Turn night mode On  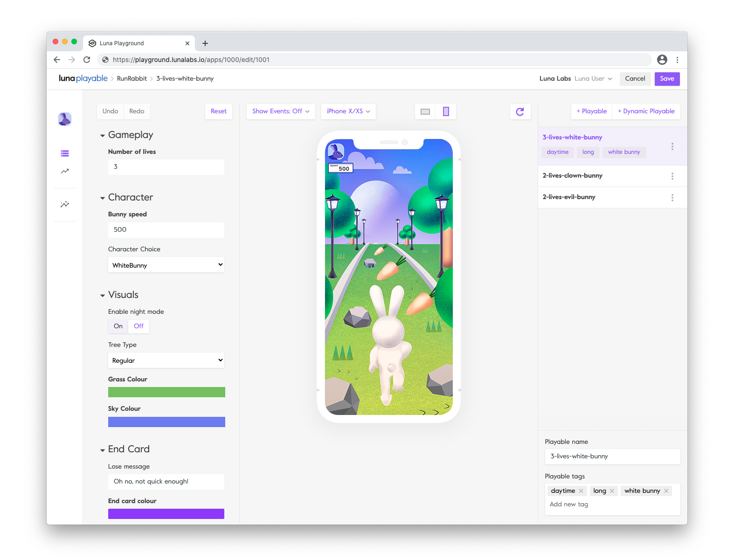coord(118,326)
